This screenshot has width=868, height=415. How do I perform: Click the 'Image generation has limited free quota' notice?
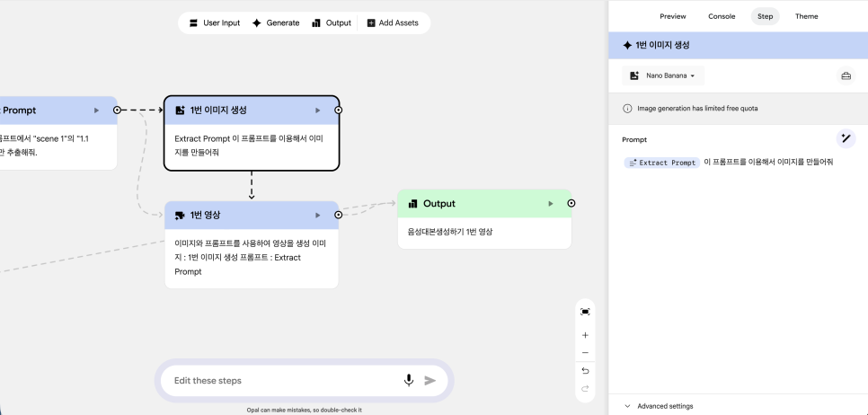[x=697, y=109]
